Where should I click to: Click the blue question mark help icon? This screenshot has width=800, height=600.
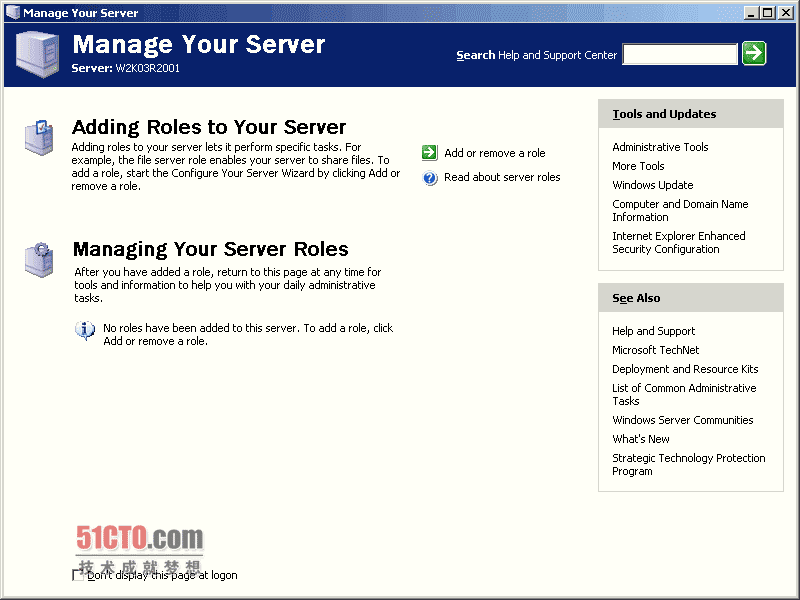pos(430,178)
